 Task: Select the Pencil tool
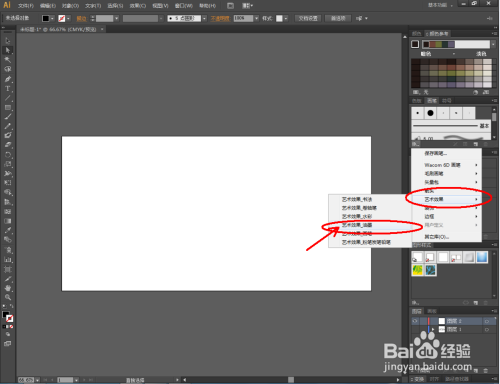tap(8, 126)
